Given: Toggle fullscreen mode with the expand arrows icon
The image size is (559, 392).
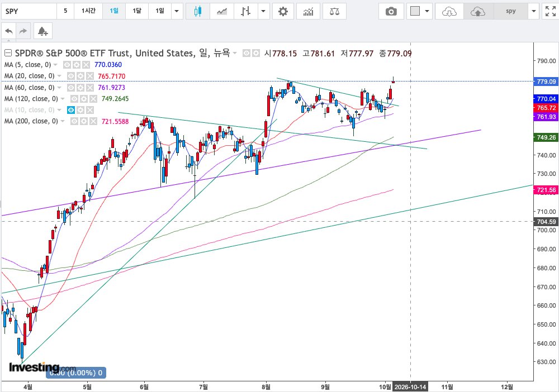Looking at the screenshot, I should 551,11.
